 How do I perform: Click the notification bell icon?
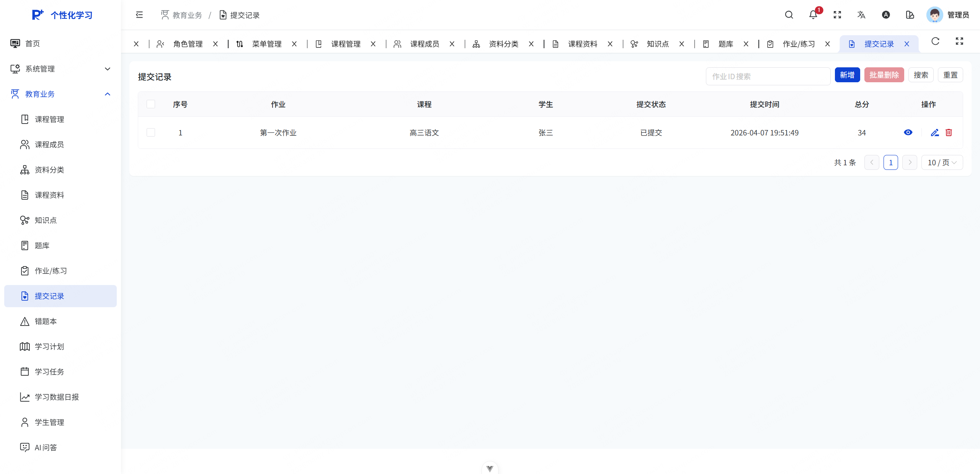[813, 15]
